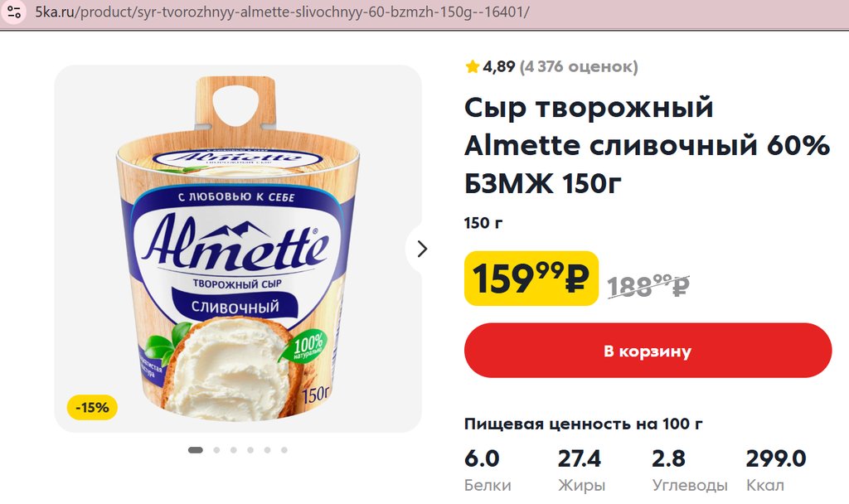Open the 4 376 оценок reviews link

[579, 66]
